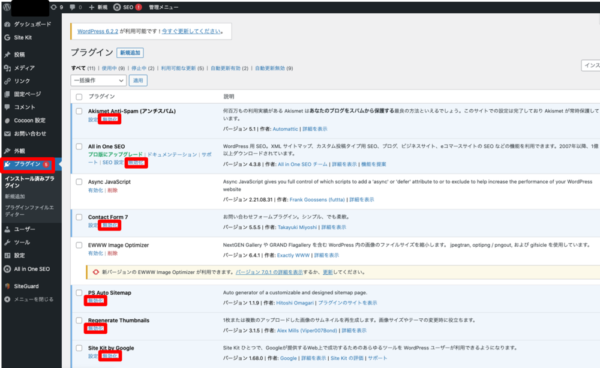Click お問い合わせ envelope icon in sidebar
The image size is (600, 368).
coord(7,134)
